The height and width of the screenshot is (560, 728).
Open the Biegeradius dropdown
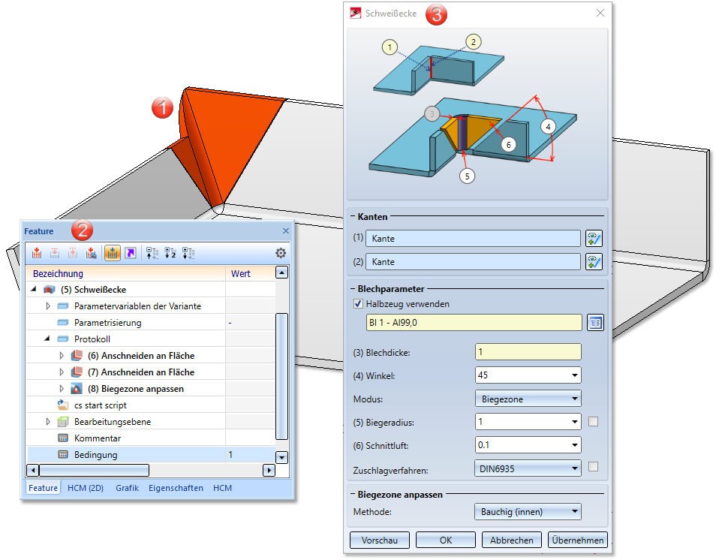tap(575, 422)
